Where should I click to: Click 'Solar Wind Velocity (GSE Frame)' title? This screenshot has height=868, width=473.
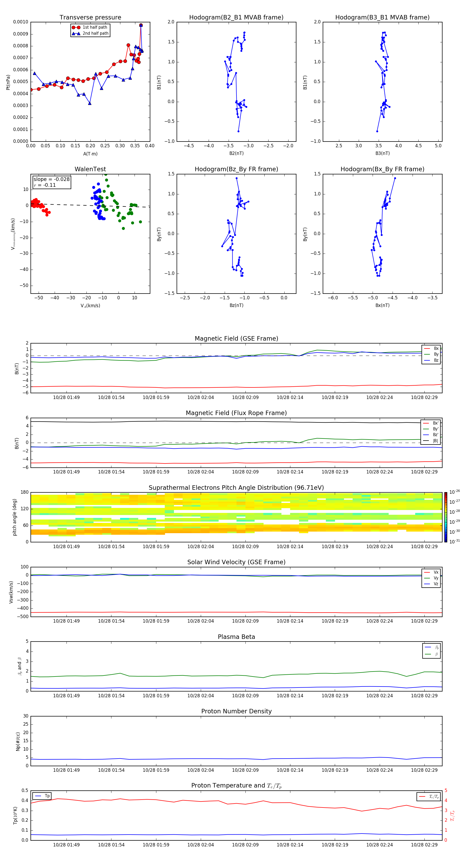tap(236, 562)
